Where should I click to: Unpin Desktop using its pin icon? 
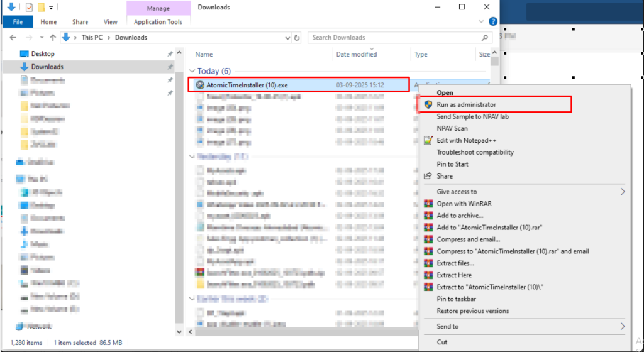[x=170, y=54]
